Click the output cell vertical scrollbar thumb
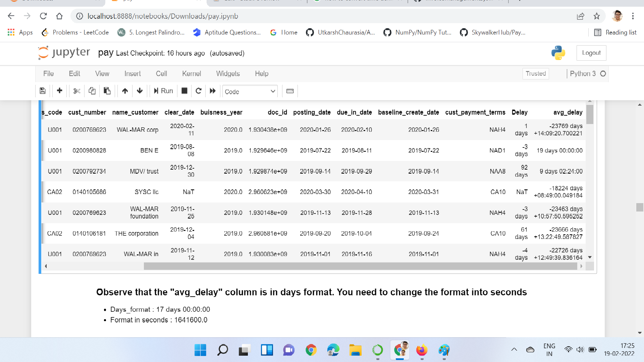 590,114
